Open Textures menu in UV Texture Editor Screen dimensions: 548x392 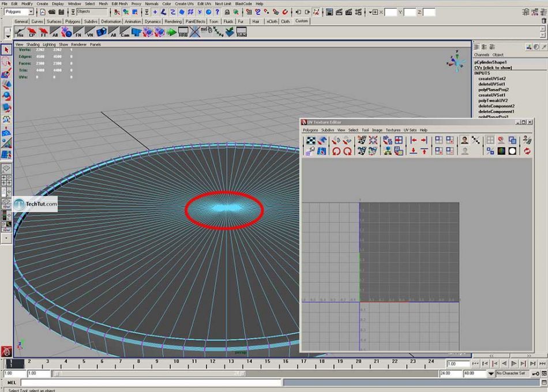[x=393, y=130]
